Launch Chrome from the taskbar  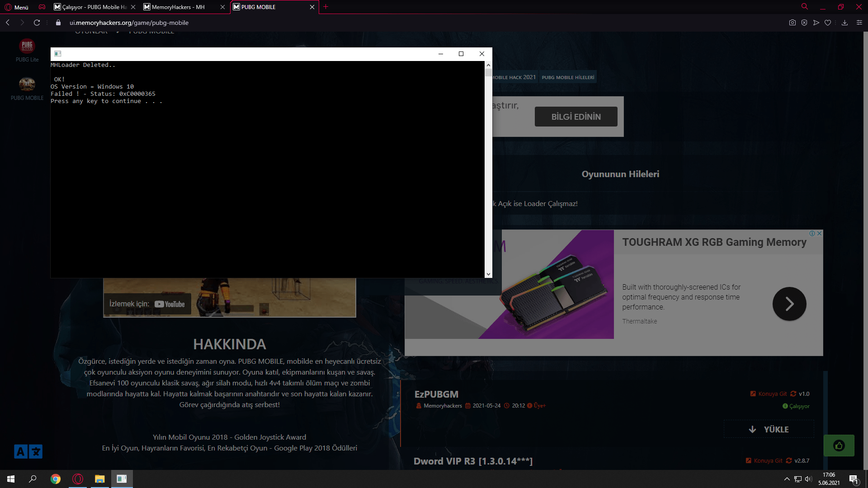coord(55,479)
